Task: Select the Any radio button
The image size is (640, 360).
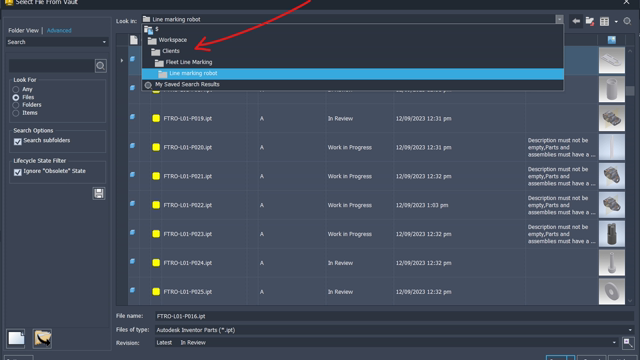Action: [16, 89]
